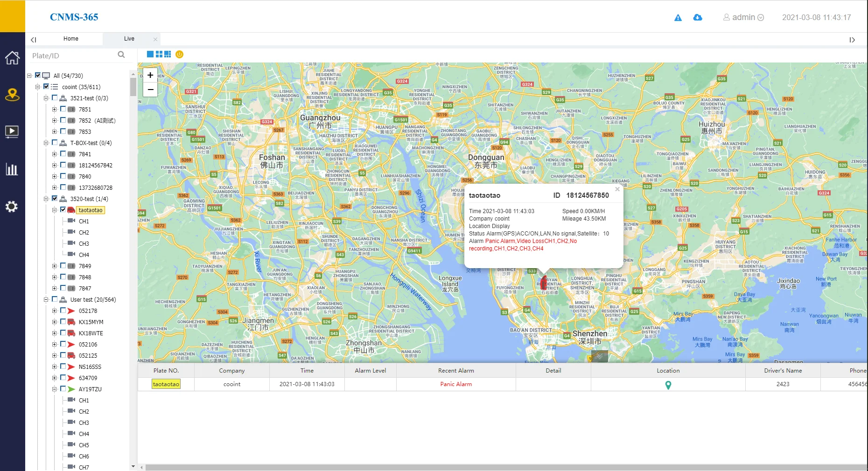
Task: Collapse the T-BOX-test group
Action: point(46,143)
